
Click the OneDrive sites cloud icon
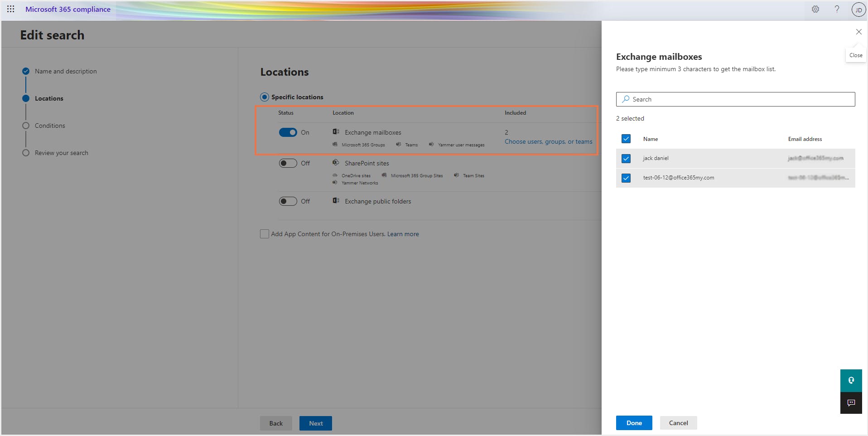tap(335, 175)
